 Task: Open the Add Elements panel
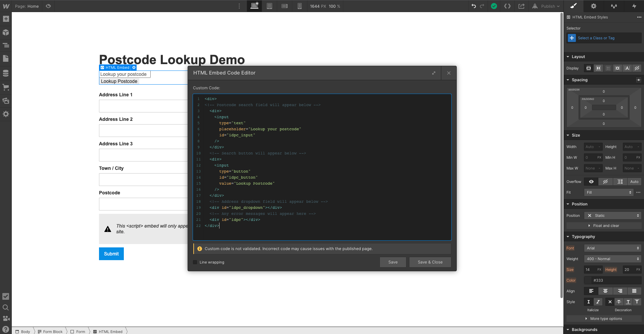tap(6, 19)
